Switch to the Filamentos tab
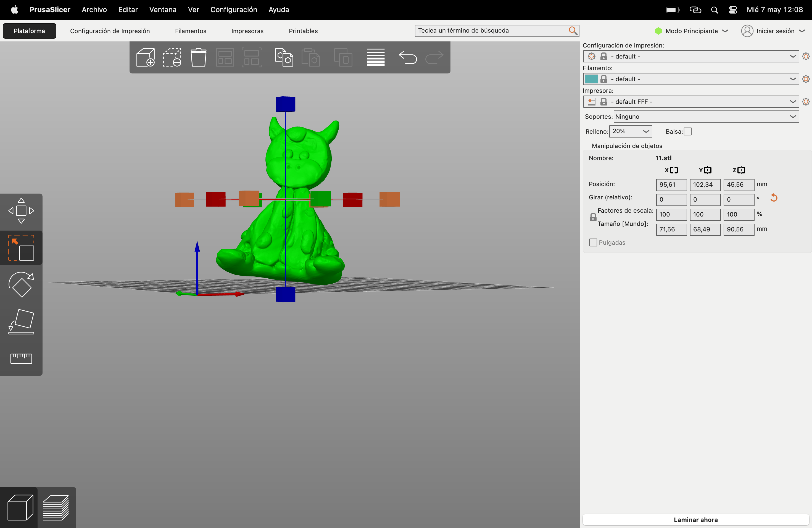 coord(190,31)
